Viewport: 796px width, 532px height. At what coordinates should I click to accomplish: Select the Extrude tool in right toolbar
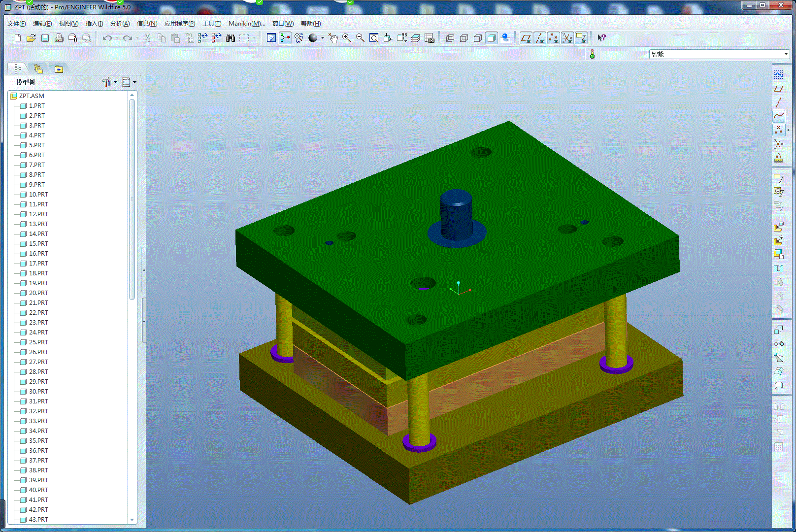pyautogui.click(x=778, y=330)
